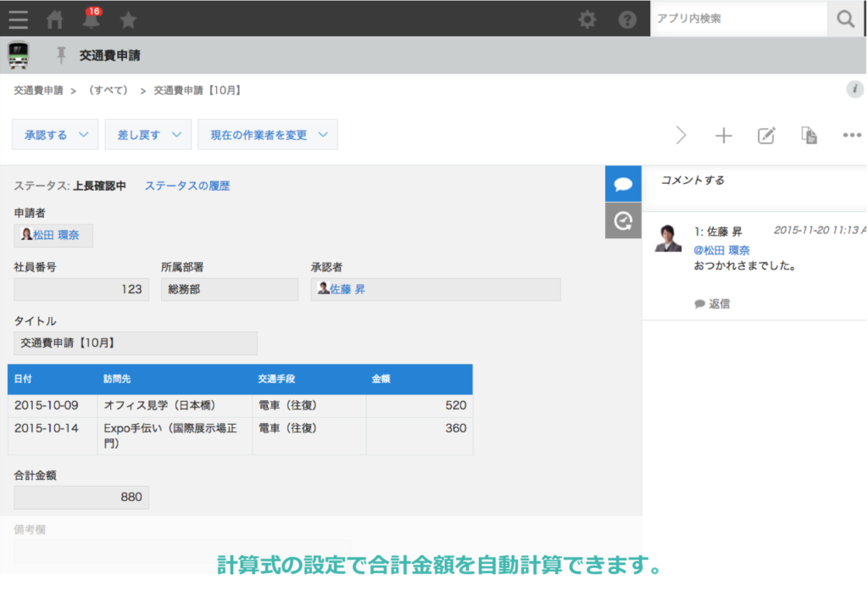Toggle the comment panel with speech bubble icon
The width and height of the screenshot is (868, 613).
click(x=623, y=182)
